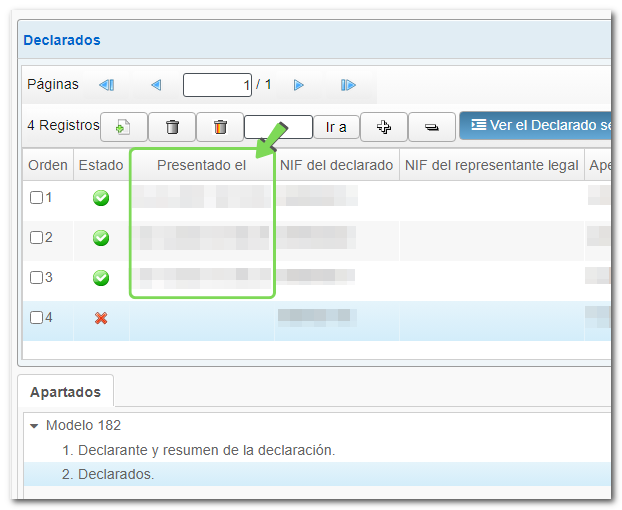Click the add new record icon
The height and width of the screenshot is (510, 622).
[x=124, y=127]
